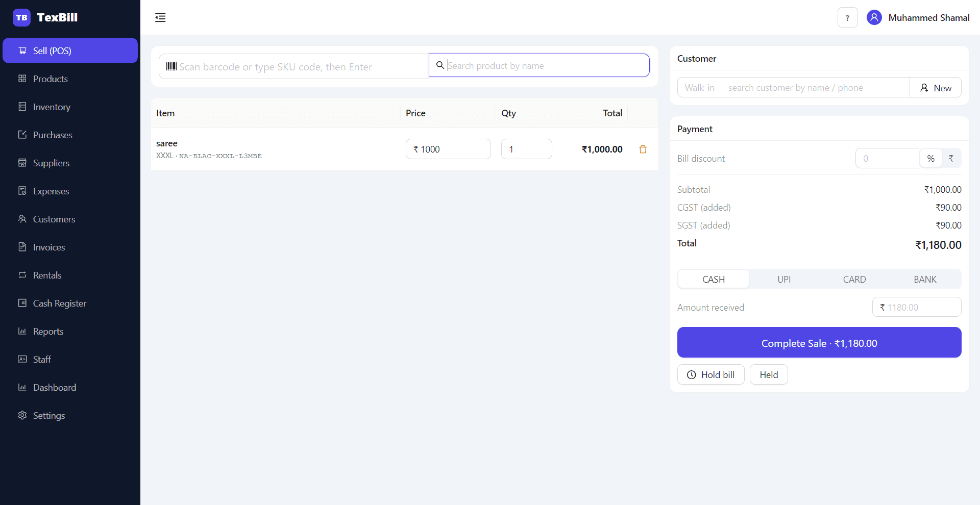This screenshot has height=505, width=980.
Task: Click the person icon on New button
Action: click(924, 88)
